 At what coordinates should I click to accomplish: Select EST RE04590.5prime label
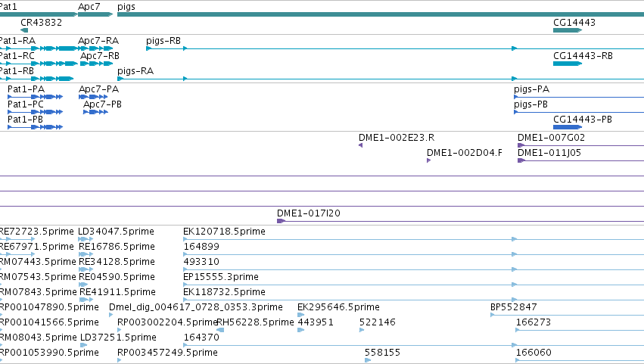117,277
